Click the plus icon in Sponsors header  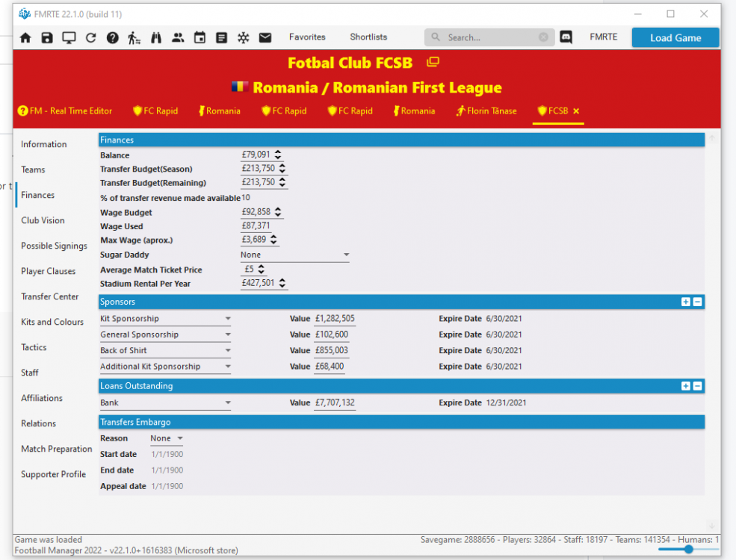pos(686,302)
